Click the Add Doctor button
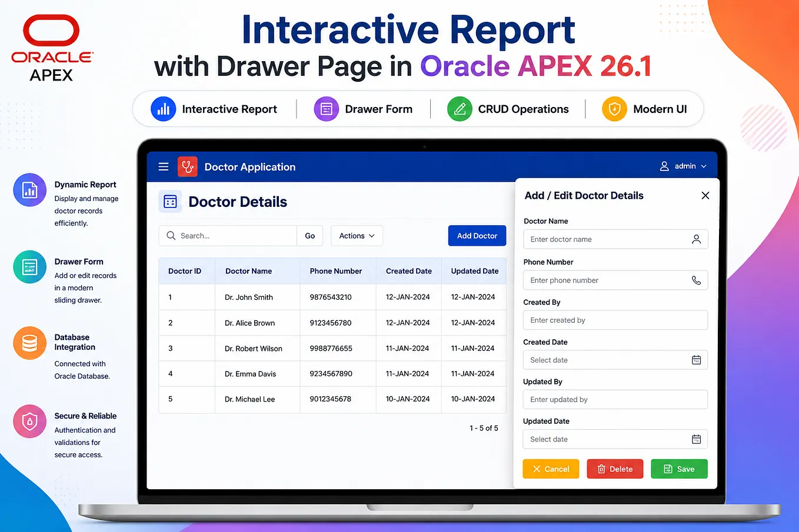The height and width of the screenshot is (532, 799). point(477,236)
